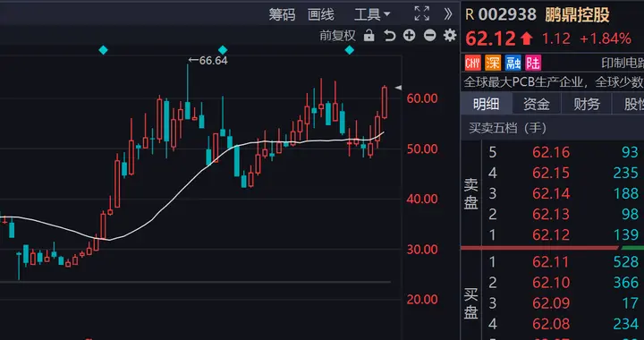Switch to the 明细 tab
The image size is (644, 340).
487,105
